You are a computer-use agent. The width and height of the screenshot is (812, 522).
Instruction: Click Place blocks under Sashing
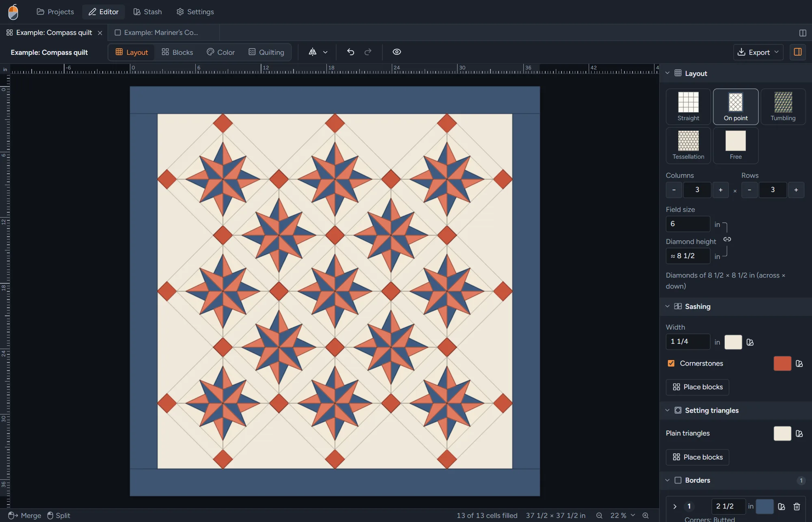point(698,387)
